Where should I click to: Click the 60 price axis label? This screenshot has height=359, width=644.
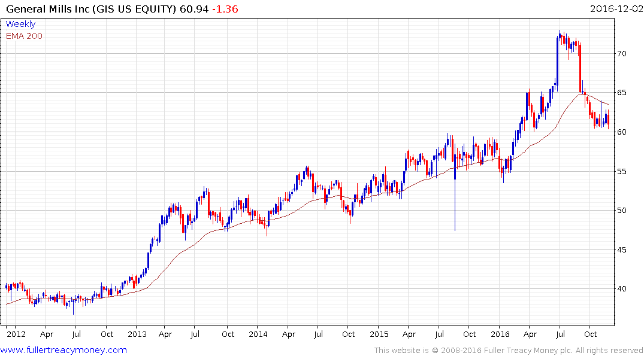pos(621,132)
